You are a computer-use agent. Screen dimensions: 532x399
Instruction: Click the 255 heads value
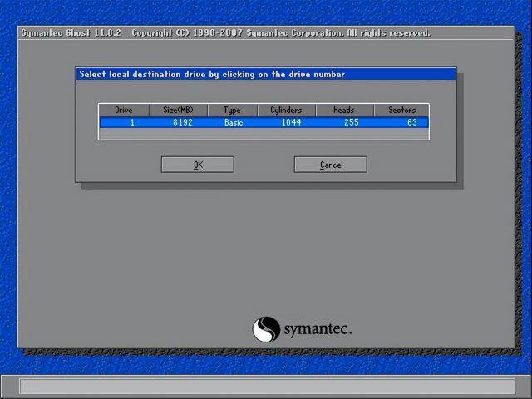click(x=351, y=122)
